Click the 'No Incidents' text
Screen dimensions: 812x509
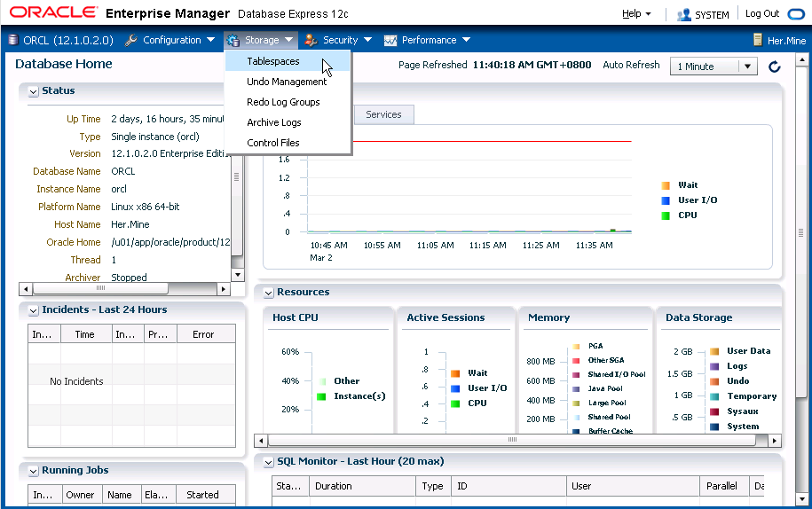point(76,381)
